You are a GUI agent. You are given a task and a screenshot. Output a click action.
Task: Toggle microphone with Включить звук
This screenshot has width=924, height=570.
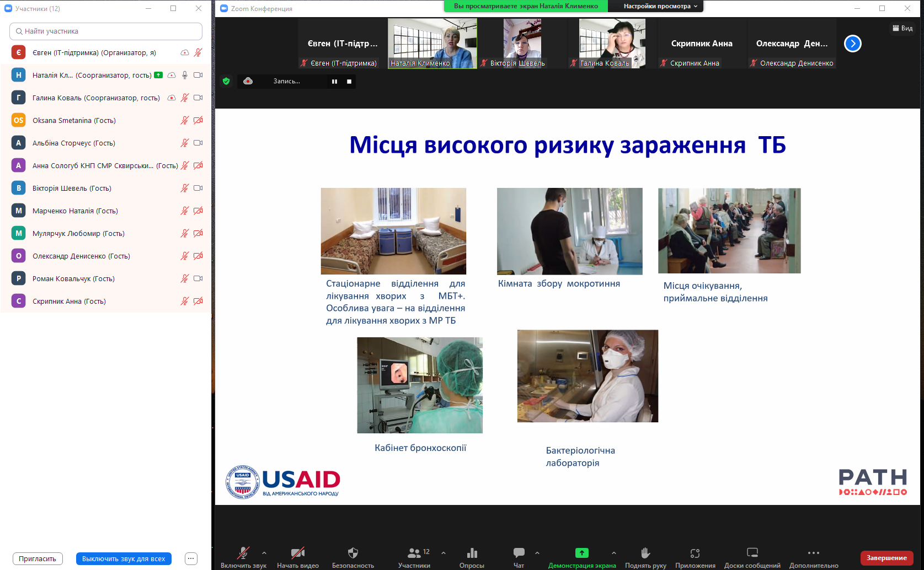[243, 553]
